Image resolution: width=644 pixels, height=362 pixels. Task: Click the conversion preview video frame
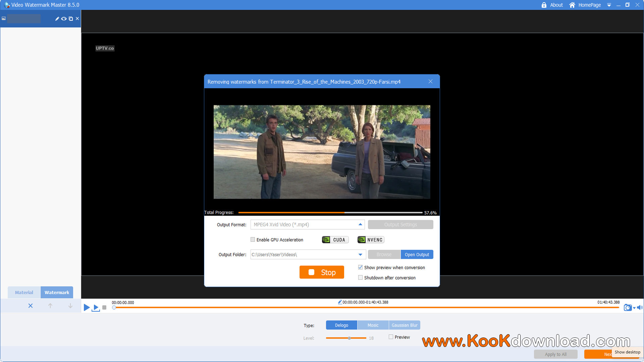pos(322,152)
